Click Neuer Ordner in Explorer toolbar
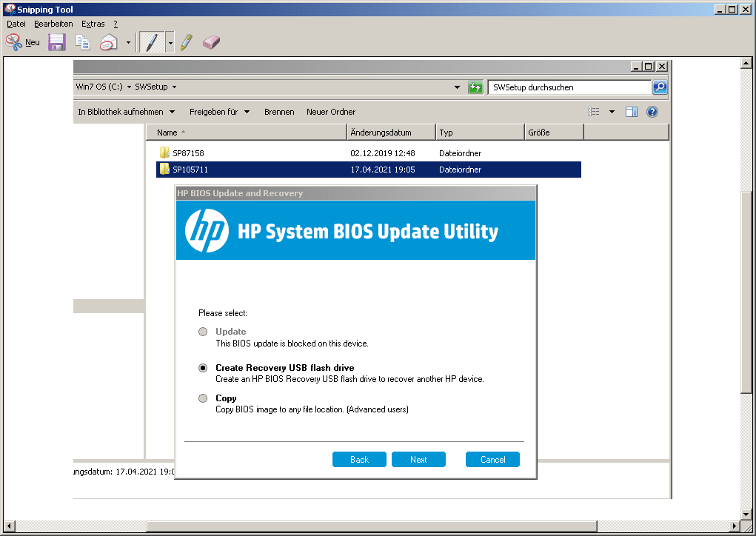Viewport: 756px width, 536px height. 331,112
